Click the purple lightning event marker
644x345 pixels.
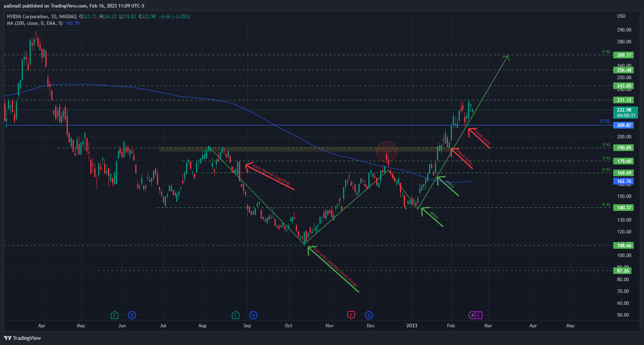[472, 315]
